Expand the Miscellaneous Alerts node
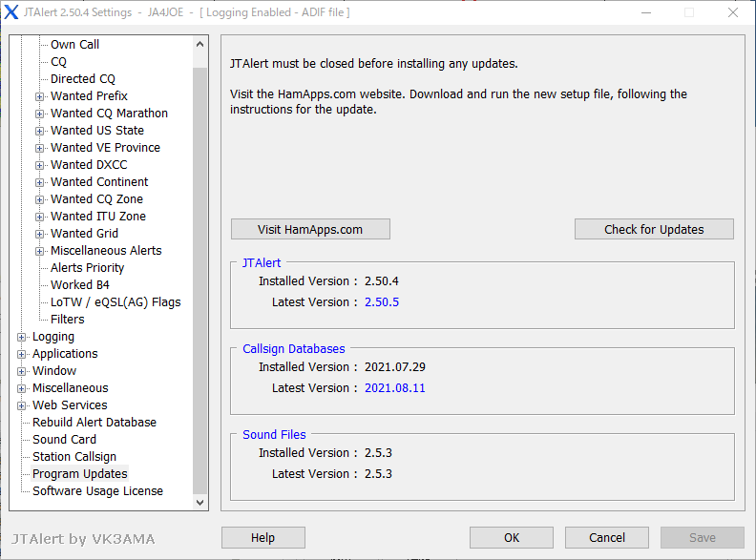The height and width of the screenshot is (560, 756). point(40,251)
